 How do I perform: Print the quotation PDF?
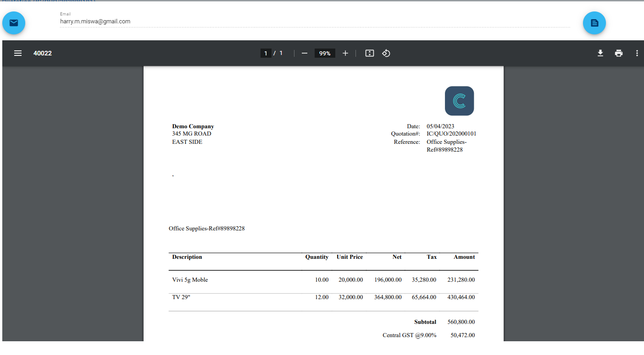point(619,53)
